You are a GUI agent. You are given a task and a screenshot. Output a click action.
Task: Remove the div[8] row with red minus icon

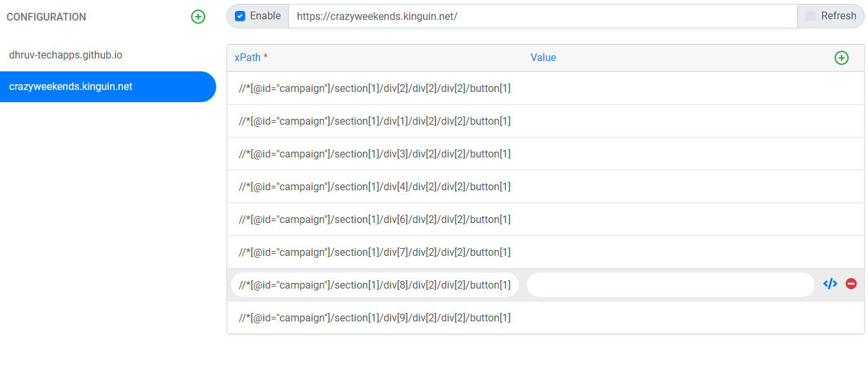pos(851,283)
